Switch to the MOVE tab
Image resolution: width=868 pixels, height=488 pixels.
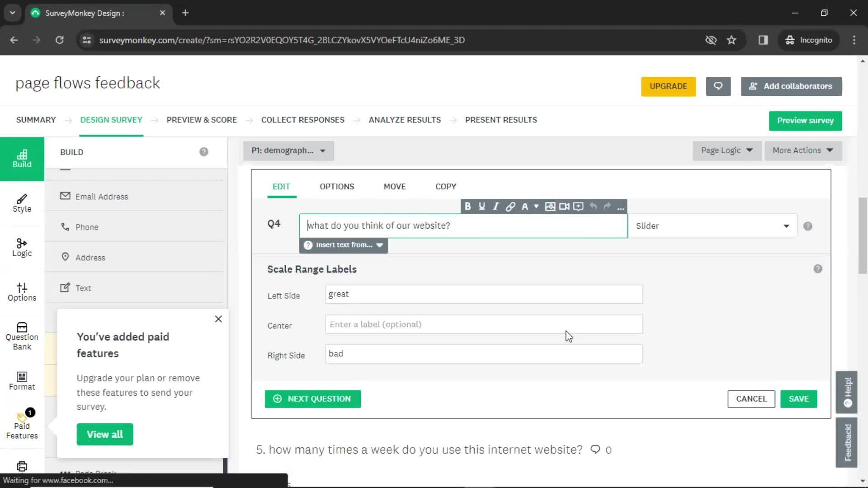(395, 186)
